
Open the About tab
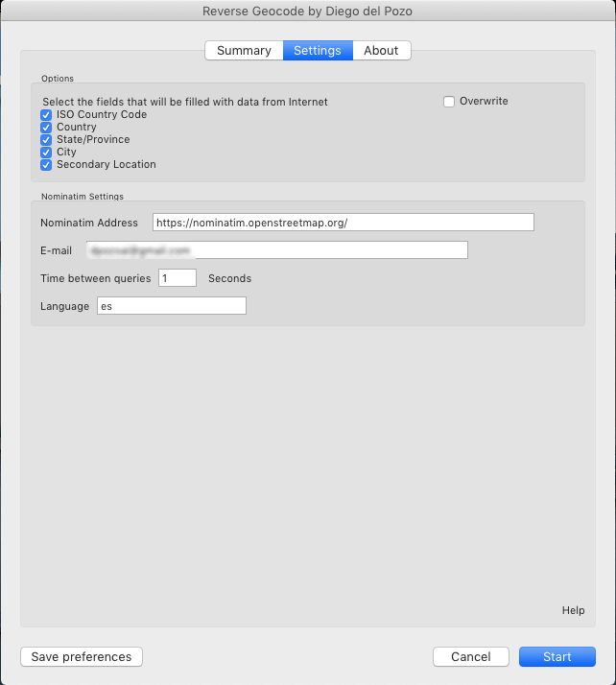point(381,51)
